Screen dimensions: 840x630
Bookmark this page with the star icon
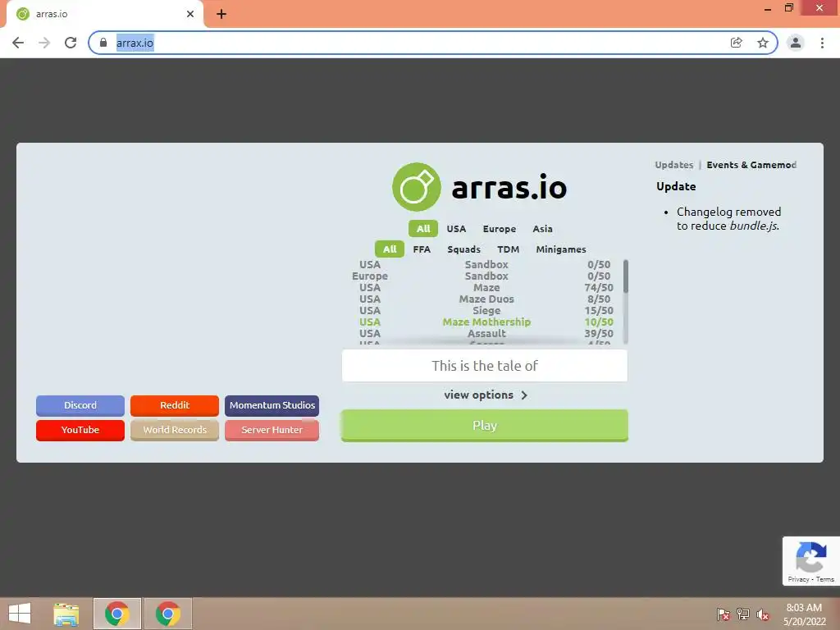763,43
